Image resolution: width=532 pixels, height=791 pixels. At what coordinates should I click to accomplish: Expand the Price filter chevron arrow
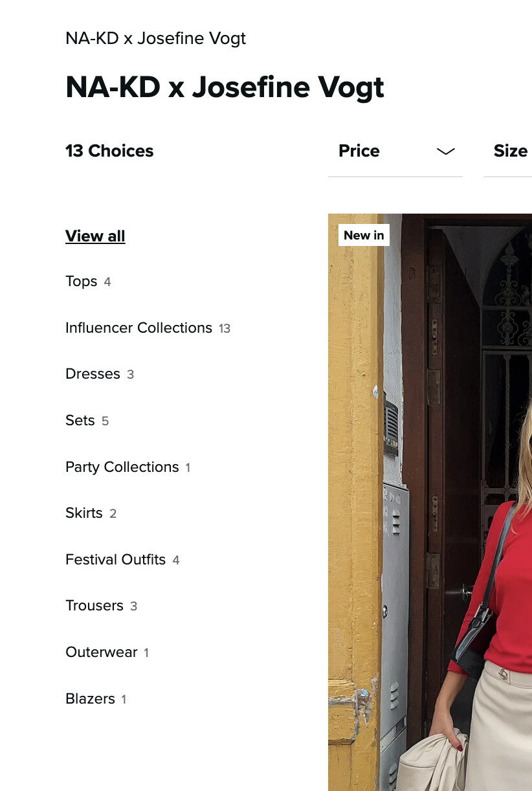click(x=446, y=151)
